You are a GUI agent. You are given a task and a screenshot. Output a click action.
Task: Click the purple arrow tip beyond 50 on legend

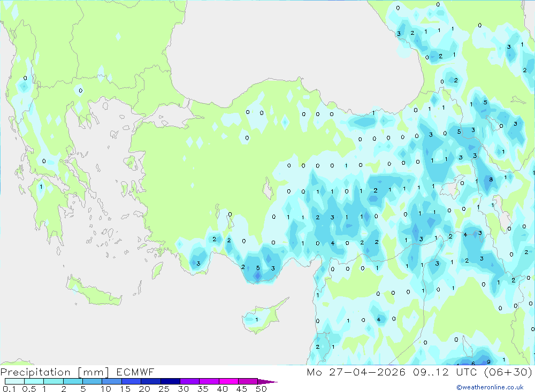(267, 381)
